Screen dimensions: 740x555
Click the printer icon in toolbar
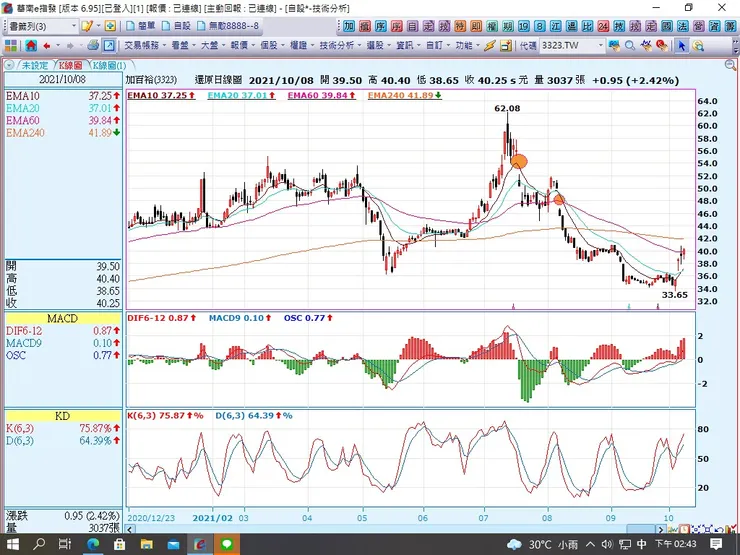coord(93,46)
